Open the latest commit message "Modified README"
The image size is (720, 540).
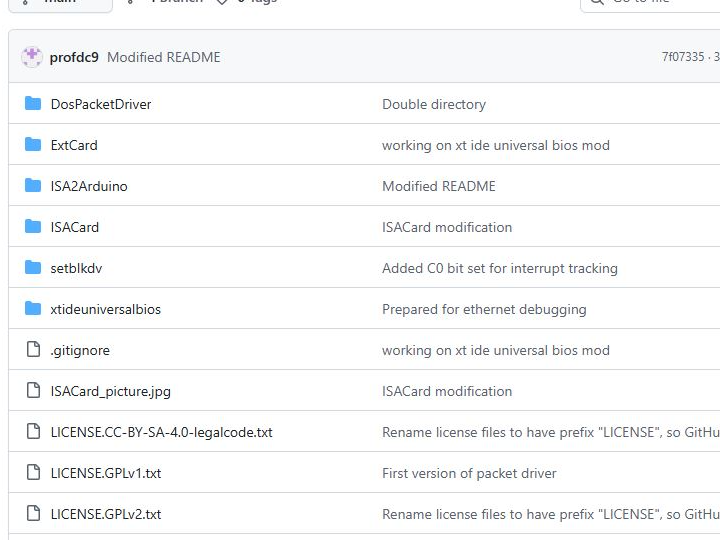[163, 57]
